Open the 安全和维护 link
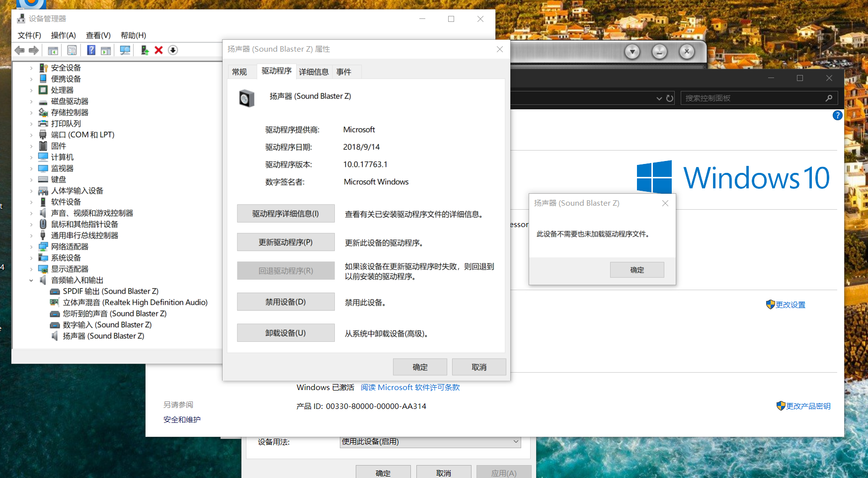Image resolution: width=868 pixels, height=478 pixels. 182,419
